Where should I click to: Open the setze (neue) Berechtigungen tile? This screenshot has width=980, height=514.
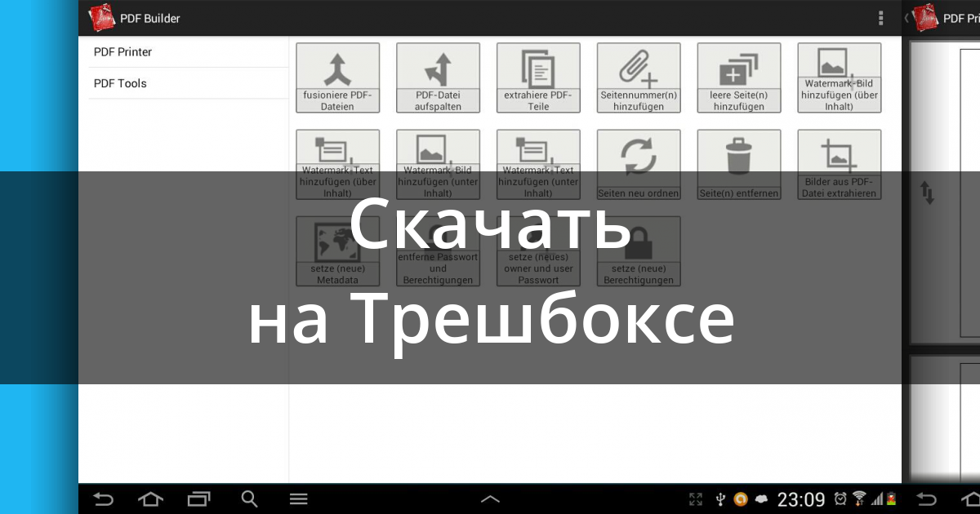[639, 251]
